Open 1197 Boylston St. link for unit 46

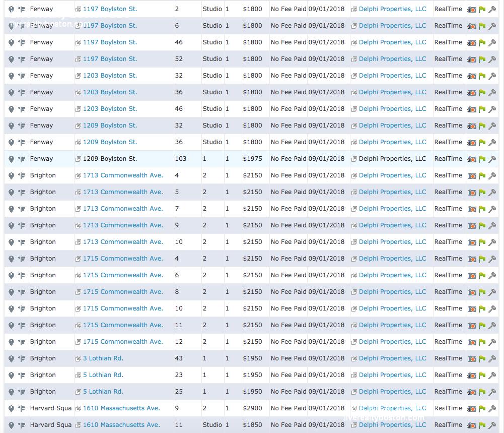(110, 42)
